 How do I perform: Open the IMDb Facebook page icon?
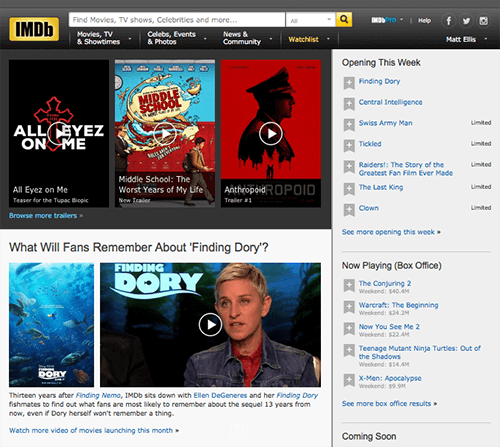click(x=449, y=21)
